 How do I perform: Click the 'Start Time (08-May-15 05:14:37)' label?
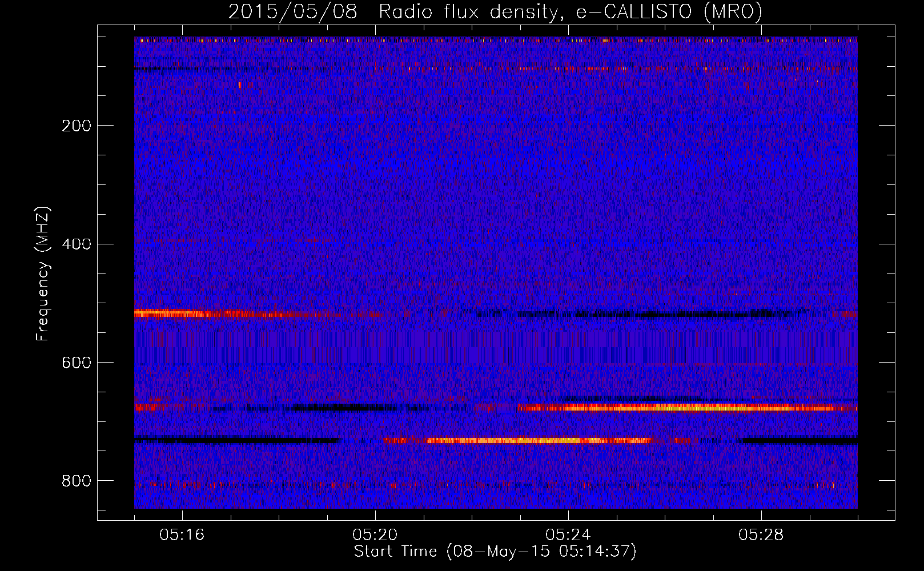point(495,552)
